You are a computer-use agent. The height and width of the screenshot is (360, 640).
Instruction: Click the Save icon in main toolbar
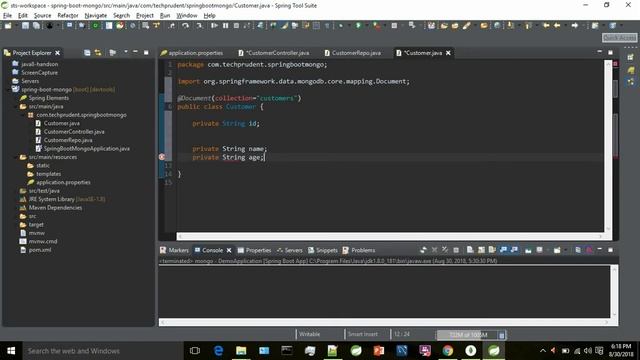[x=25, y=26]
